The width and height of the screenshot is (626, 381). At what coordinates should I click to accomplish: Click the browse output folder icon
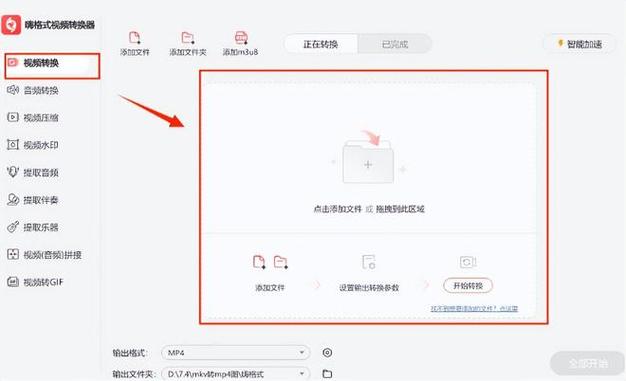coord(327,374)
